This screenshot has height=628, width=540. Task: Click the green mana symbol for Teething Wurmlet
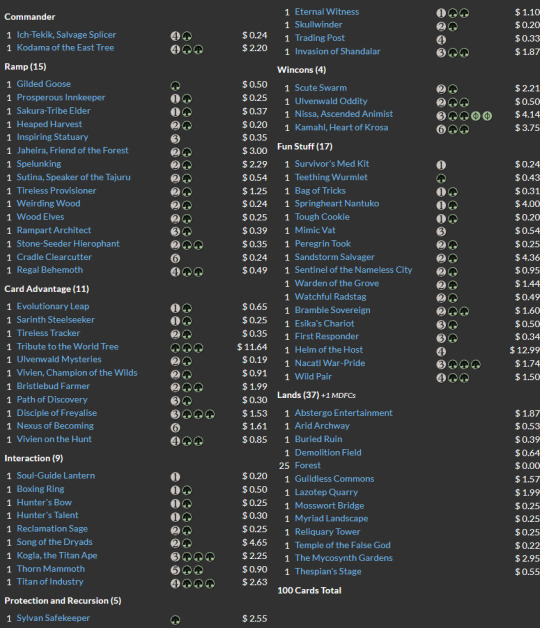coord(441,178)
